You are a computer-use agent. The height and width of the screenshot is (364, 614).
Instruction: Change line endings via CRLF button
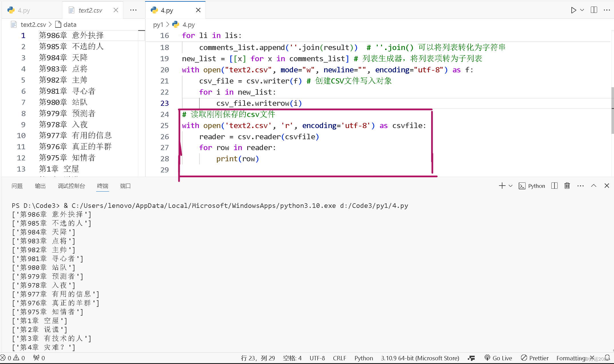[339, 358]
